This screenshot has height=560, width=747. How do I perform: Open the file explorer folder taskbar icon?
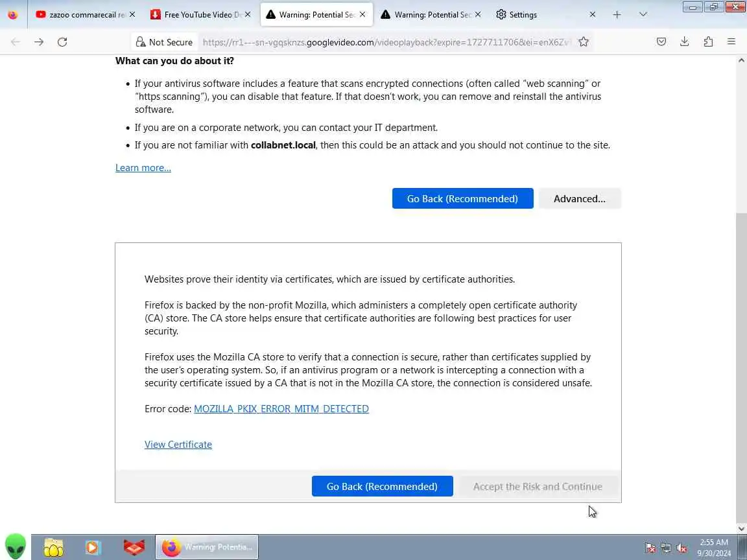coord(54,548)
